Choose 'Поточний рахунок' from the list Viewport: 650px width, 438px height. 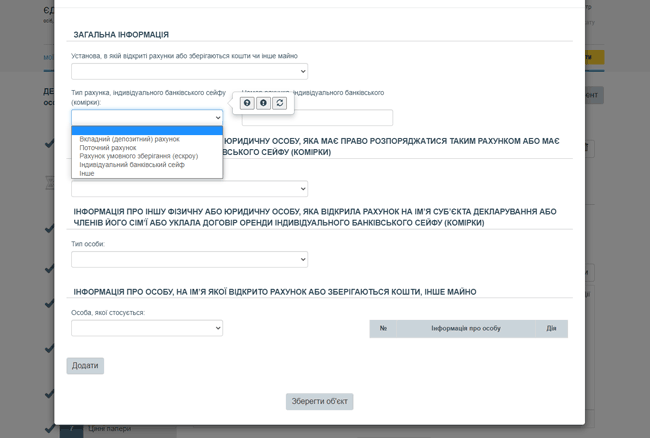click(108, 148)
